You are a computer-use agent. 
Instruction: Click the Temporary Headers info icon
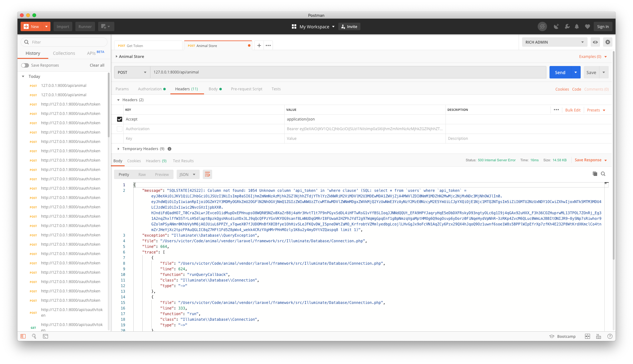(x=169, y=149)
